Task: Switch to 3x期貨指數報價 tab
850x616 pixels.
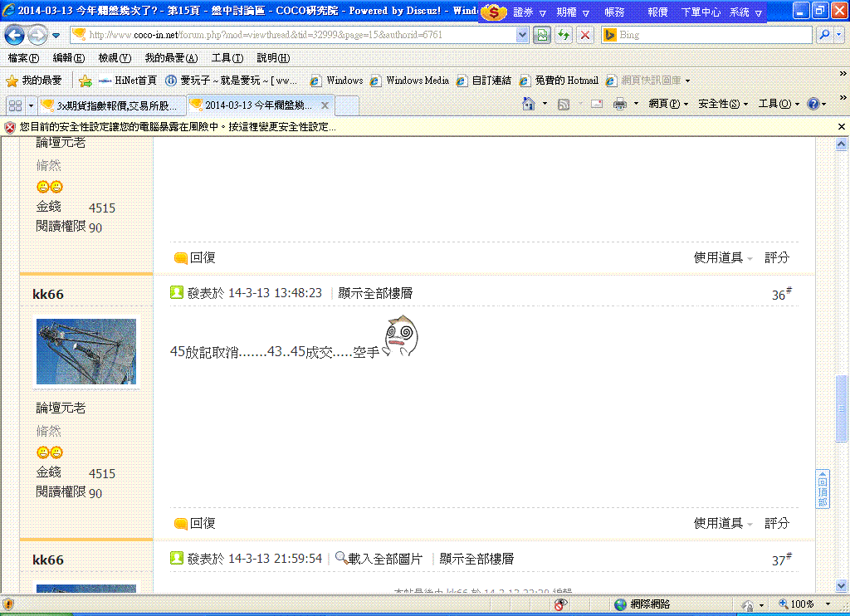Action: tap(112, 105)
